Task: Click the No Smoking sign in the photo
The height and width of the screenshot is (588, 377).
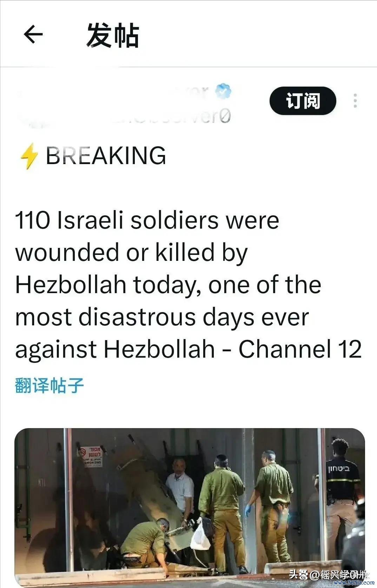Action: pos(91,457)
